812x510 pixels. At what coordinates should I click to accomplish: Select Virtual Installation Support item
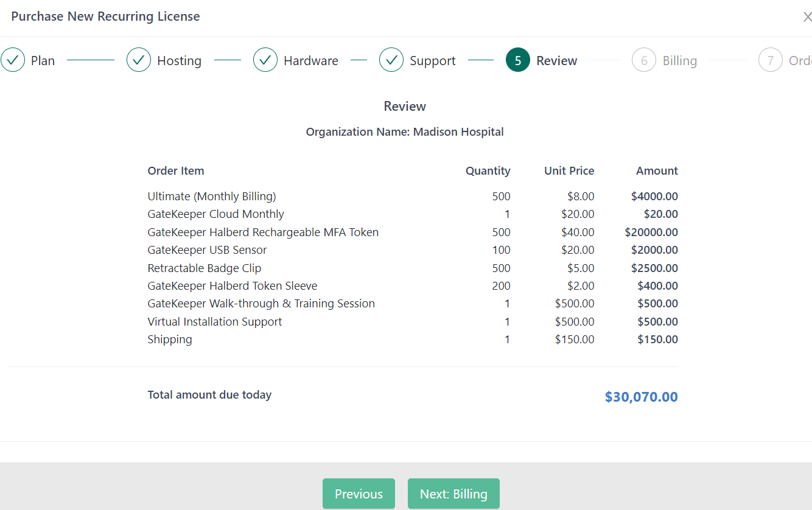(x=215, y=322)
